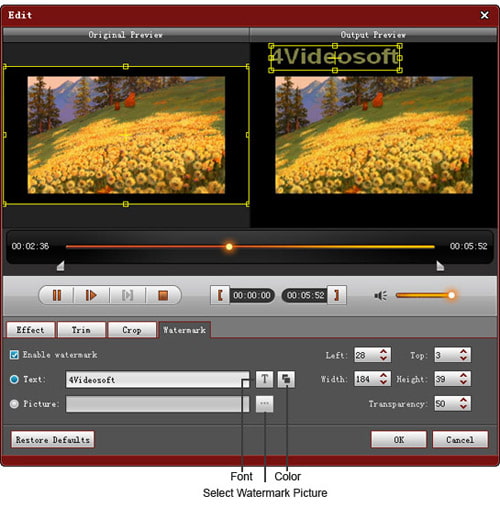Click the Transparency value field
500x507 pixels.
pyautogui.click(x=446, y=404)
